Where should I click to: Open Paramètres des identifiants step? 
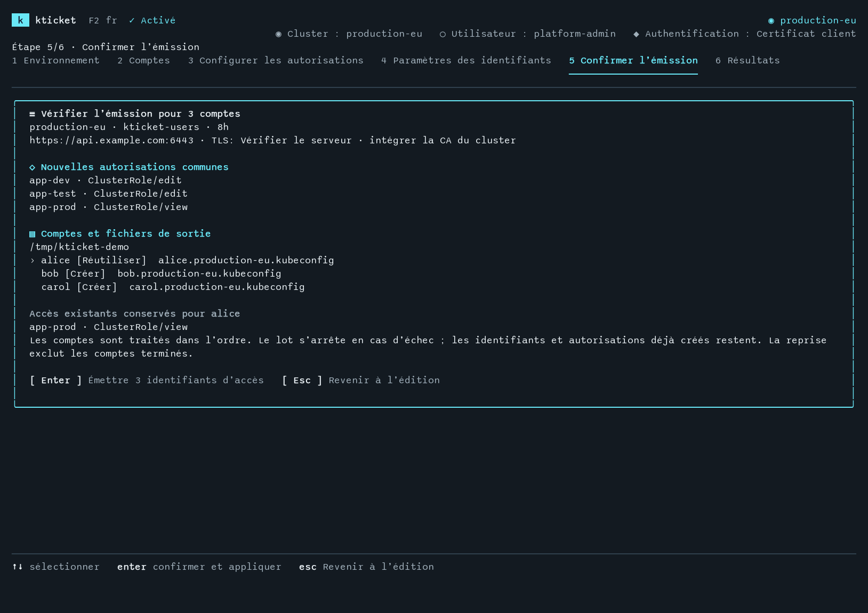[x=466, y=61]
